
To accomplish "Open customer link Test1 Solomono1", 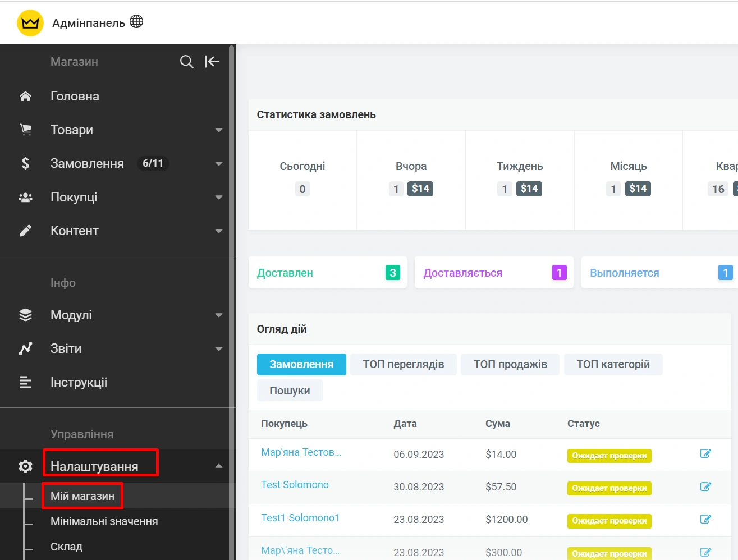I will tap(300, 518).
